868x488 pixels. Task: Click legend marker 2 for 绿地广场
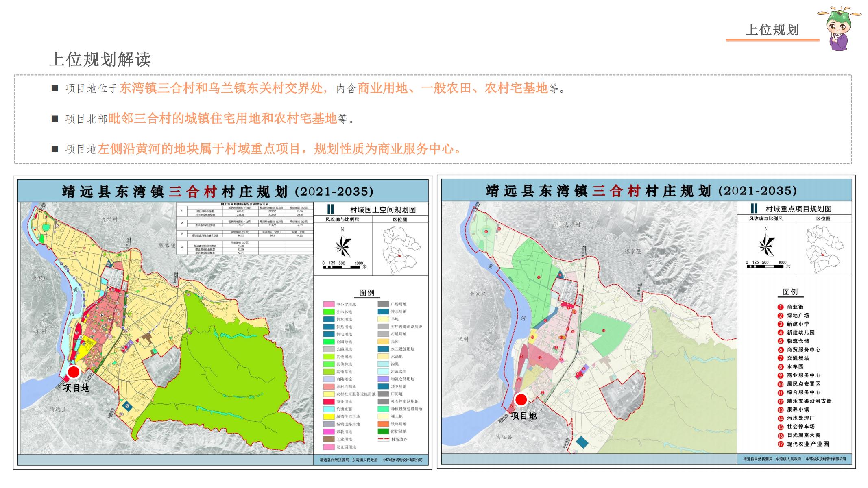pyautogui.click(x=781, y=316)
